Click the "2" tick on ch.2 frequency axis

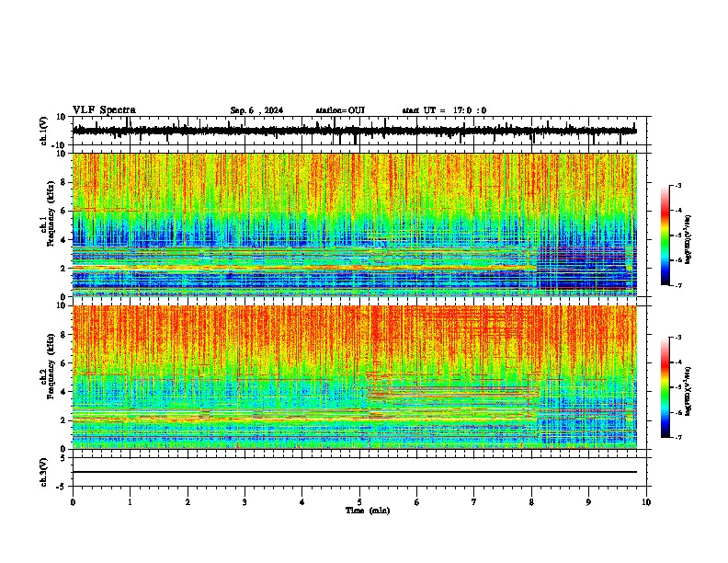coord(63,420)
